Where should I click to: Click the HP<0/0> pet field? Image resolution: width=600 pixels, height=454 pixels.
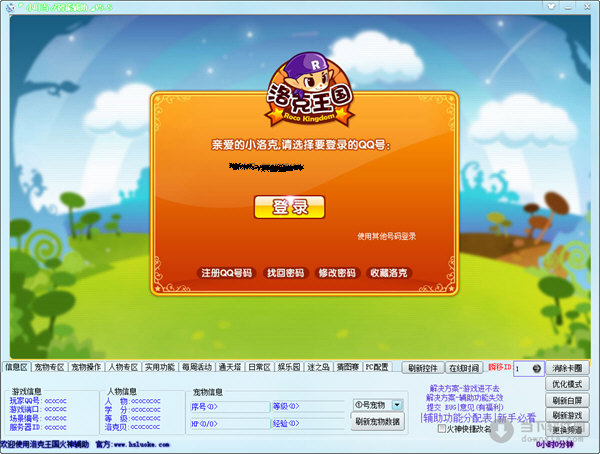point(230,424)
